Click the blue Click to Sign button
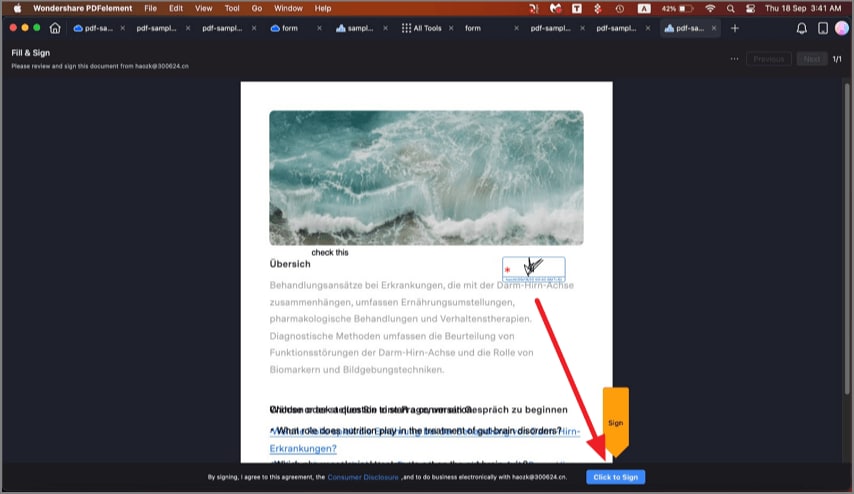Screen dimensions: 854x494 (615, 477)
